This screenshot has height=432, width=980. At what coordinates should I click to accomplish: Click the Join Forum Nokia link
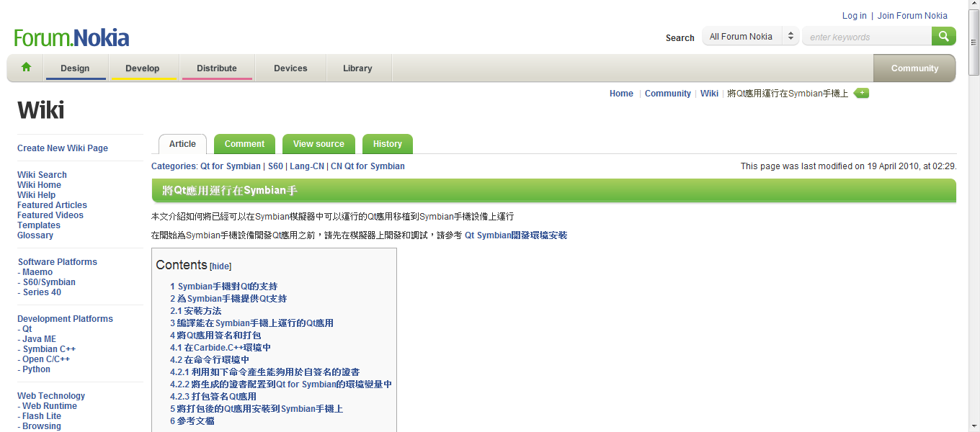[912, 16]
